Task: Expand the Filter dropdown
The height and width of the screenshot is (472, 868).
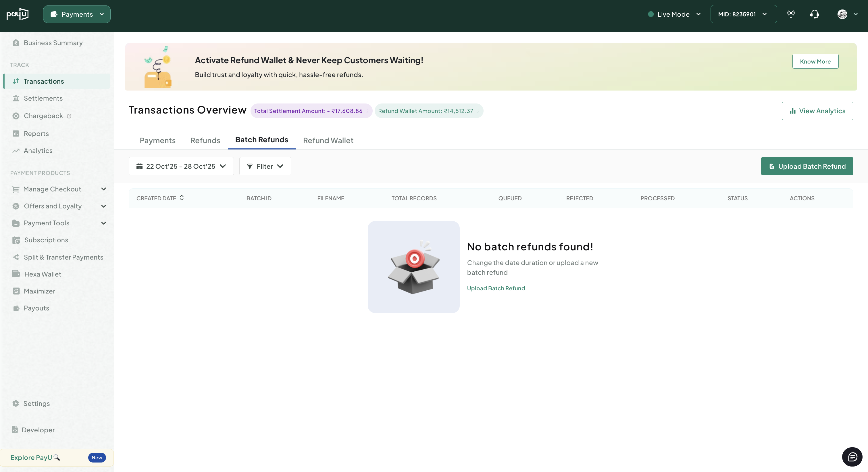Action: coord(265,166)
